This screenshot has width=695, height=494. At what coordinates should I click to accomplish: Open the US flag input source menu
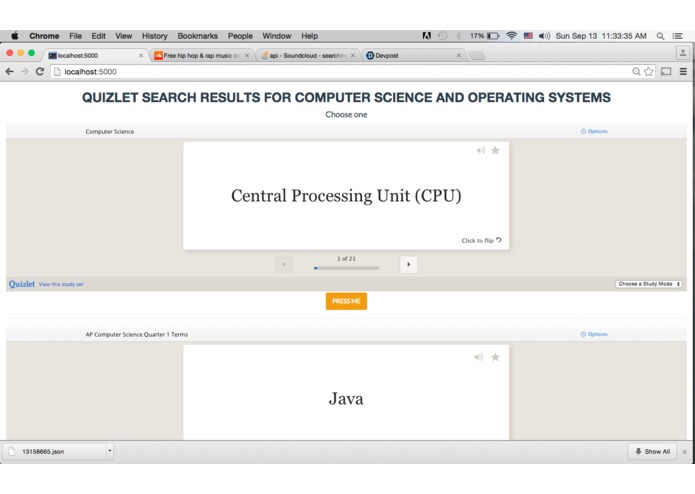[528, 36]
